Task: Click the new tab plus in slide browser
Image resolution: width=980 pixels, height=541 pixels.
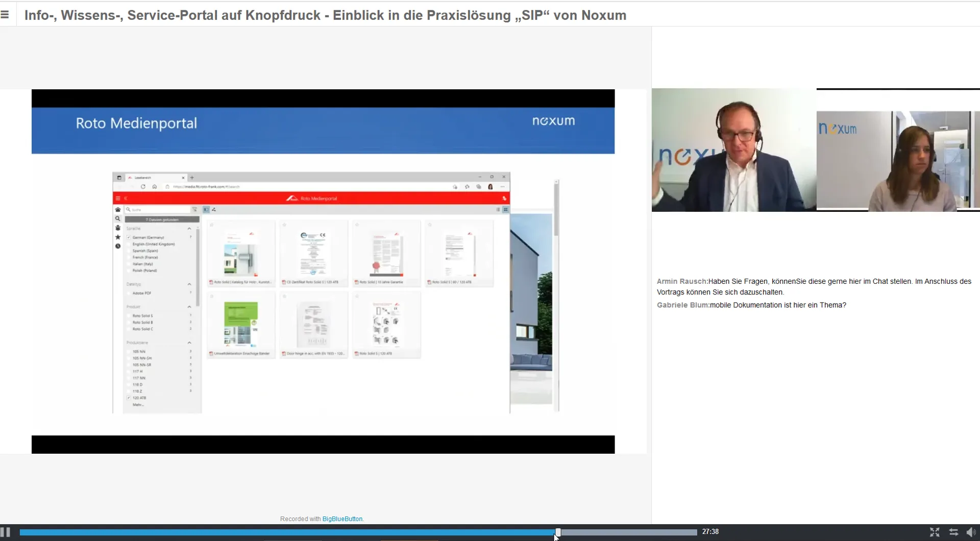Action: 192,178
